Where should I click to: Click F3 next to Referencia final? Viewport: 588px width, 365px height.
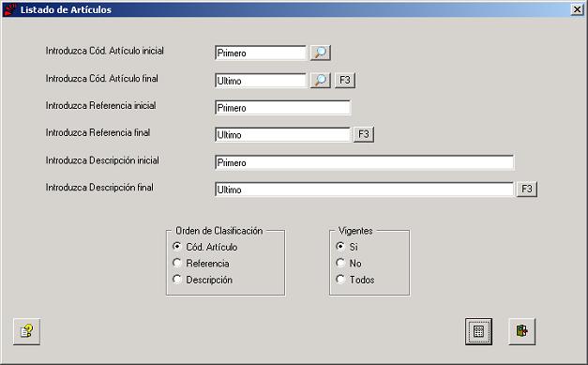point(364,134)
